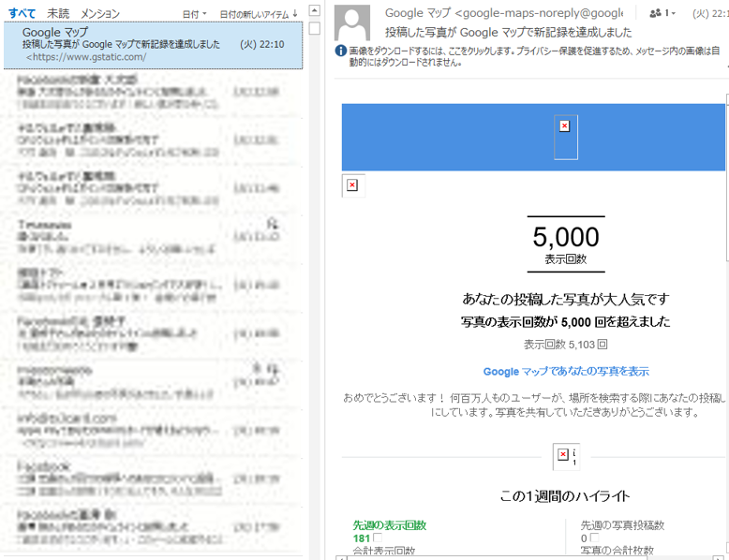729x560 pixels.
Task: Click the 5,000 表示回数 counter
Action: tap(566, 244)
